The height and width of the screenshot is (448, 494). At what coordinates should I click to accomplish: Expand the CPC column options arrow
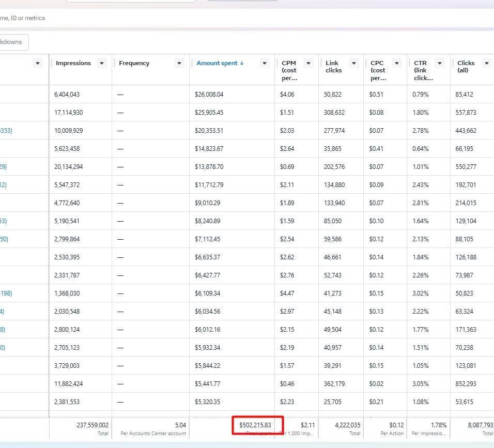397,63
